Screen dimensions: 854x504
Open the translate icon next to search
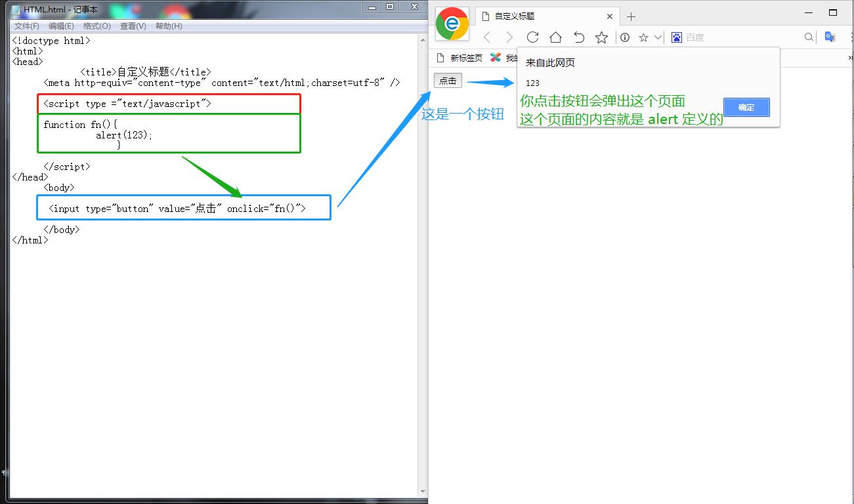[x=830, y=37]
